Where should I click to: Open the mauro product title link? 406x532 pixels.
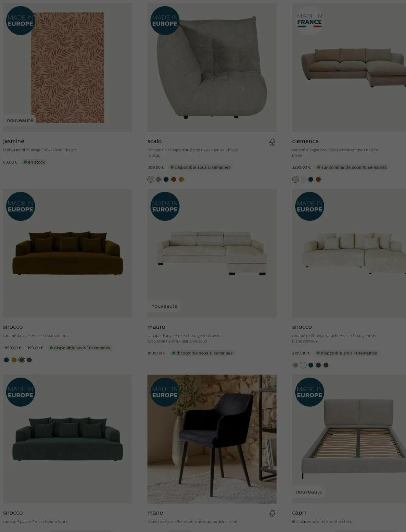click(x=156, y=327)
